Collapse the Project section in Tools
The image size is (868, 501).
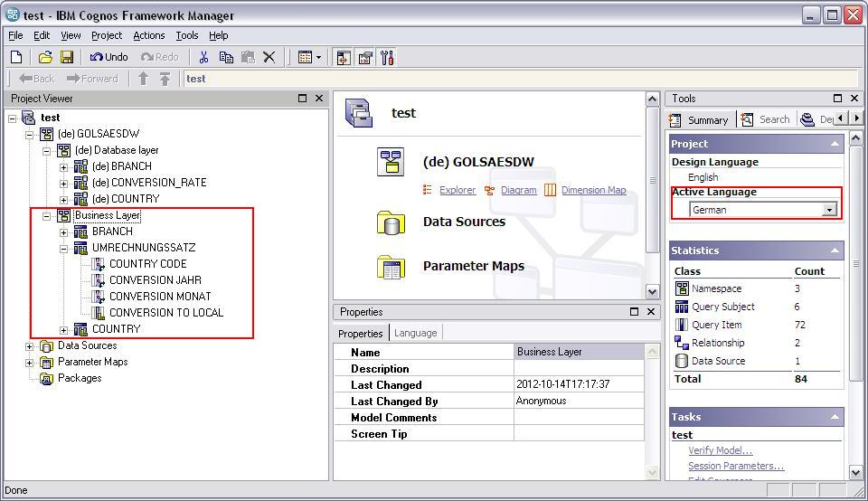coord(835,144)
